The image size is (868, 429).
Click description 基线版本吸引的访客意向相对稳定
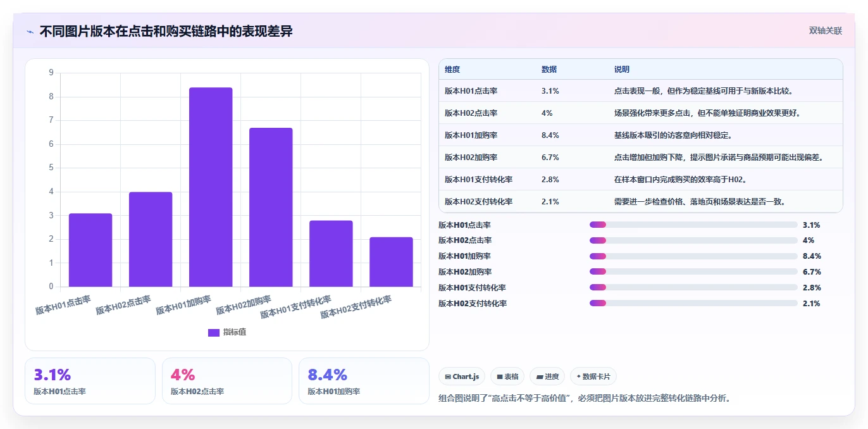pos(674,135)
